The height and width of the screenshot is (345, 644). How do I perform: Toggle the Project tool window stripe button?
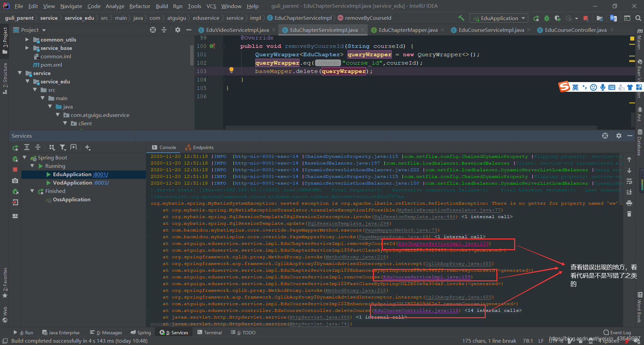(x=5, y=40)
